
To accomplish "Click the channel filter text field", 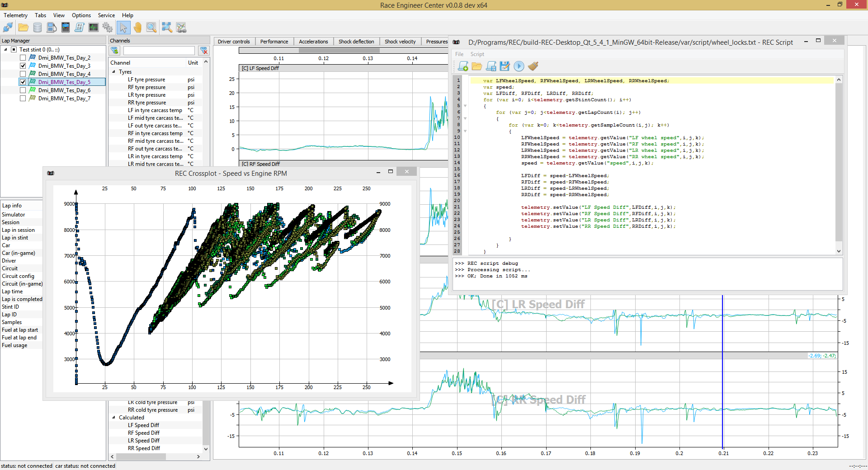I will tap(159, 51).
